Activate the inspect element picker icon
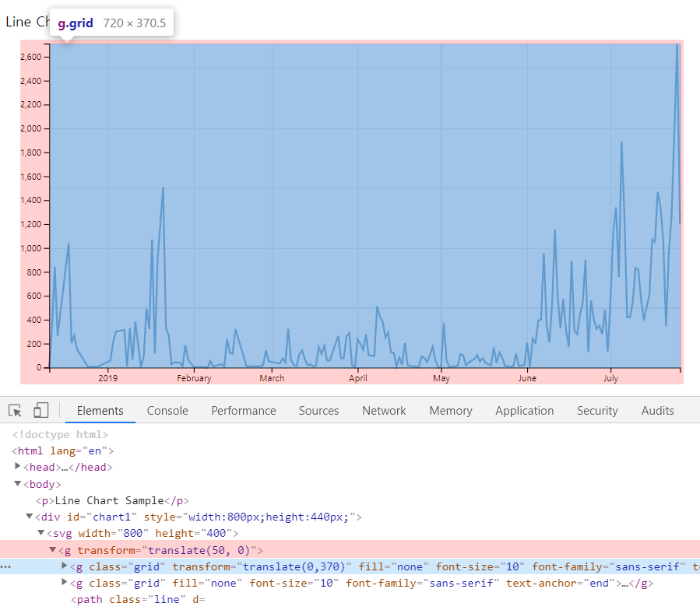Viewport: 700px width, 610px height. pos(15,410)
